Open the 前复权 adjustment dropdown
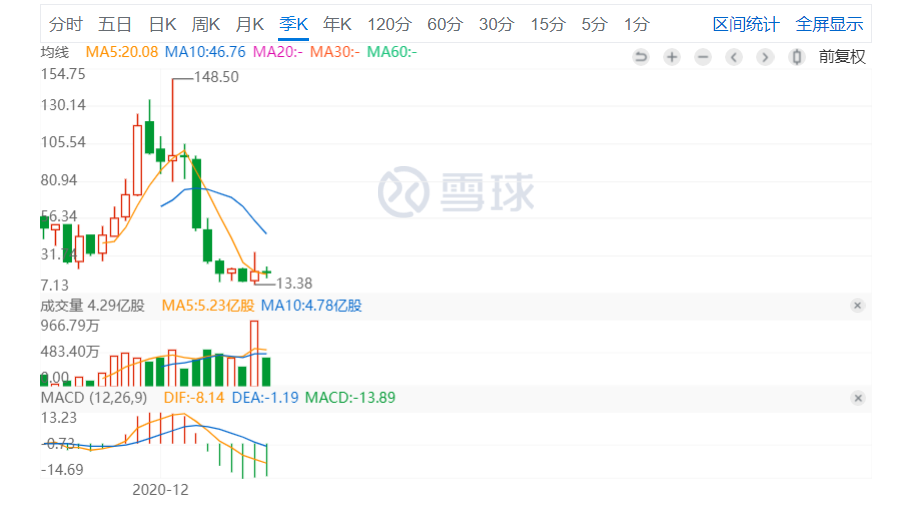898x505 pixels. (841, 57)
